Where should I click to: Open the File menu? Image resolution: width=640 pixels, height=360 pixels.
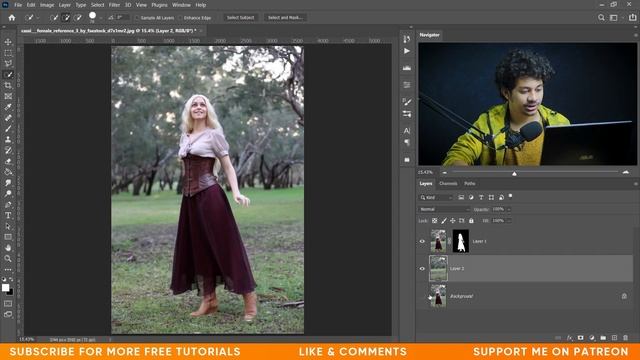(18, 5)
